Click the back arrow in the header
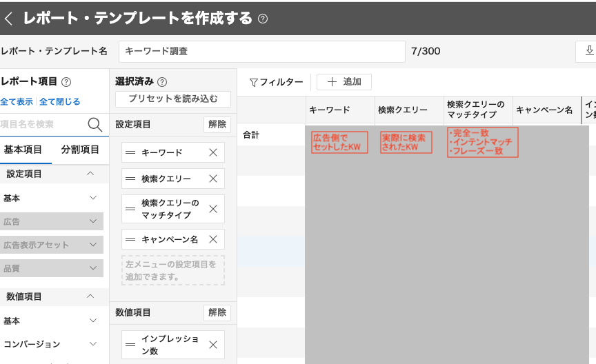This screenshot has width=596, height=364. click(x=9, y=19)
